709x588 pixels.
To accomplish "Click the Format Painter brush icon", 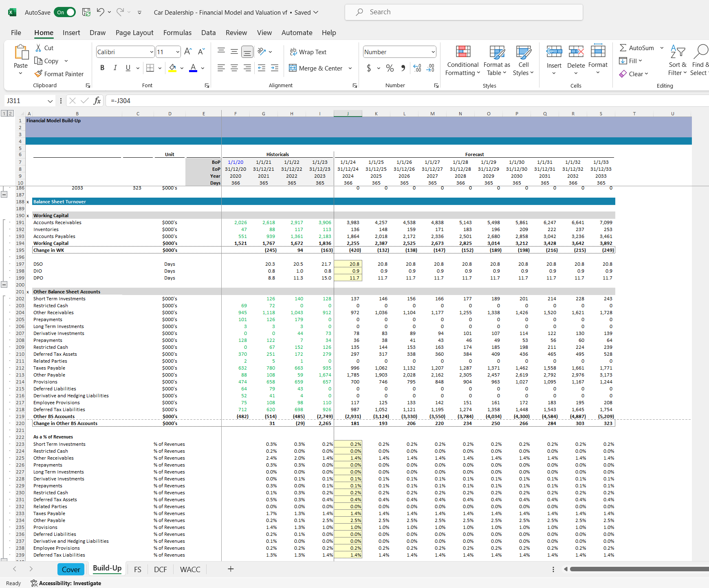I will 39,74.
